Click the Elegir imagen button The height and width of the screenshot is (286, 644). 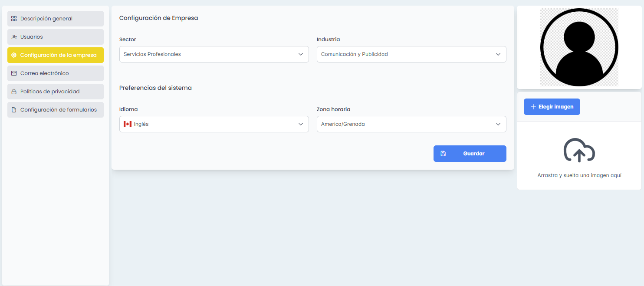552,107
